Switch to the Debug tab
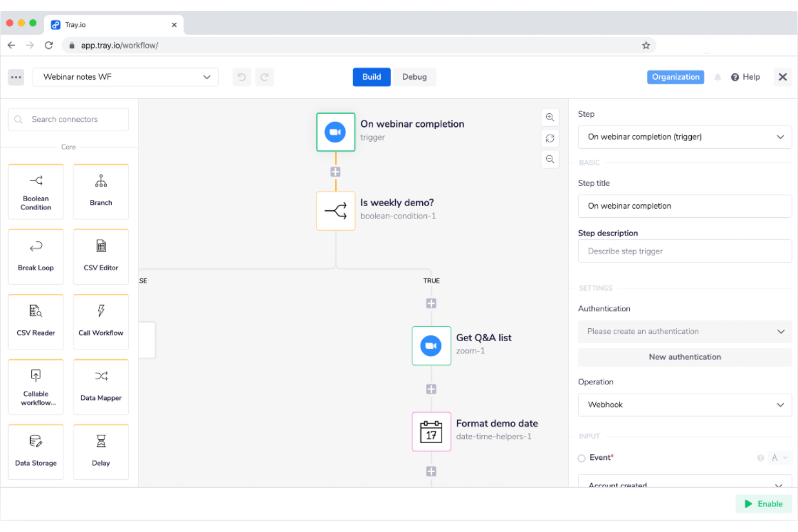The width and height of the screenshot is (798, 532). [x=414, y=77]
